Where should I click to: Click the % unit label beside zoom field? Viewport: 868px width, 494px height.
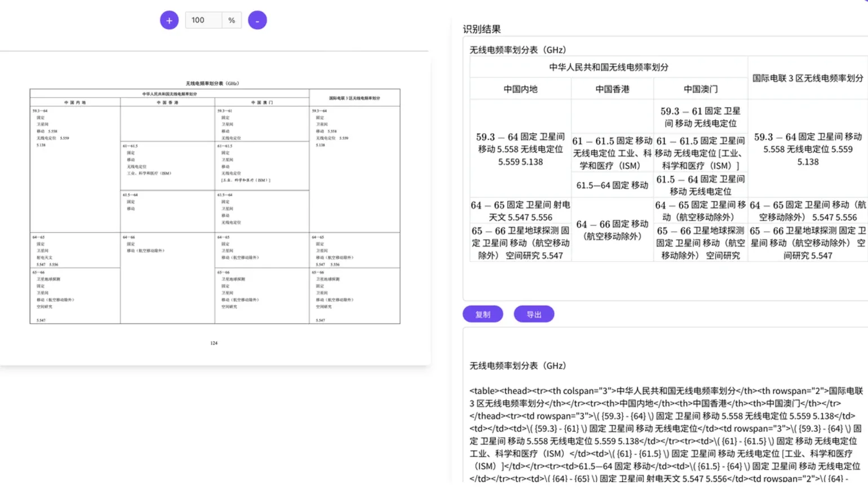232,20
